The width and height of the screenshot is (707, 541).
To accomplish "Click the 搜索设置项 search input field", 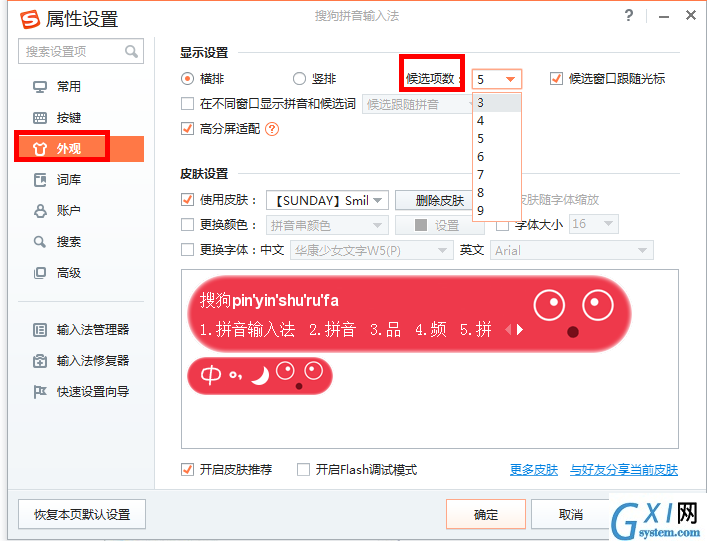I will (x=81, y=51).
